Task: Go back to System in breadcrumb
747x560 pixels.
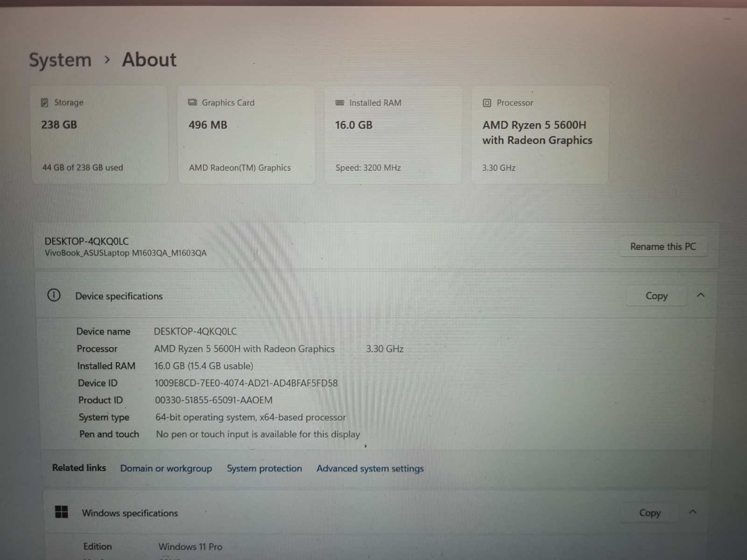Action: pyautogui.click(x=60, y=60)
